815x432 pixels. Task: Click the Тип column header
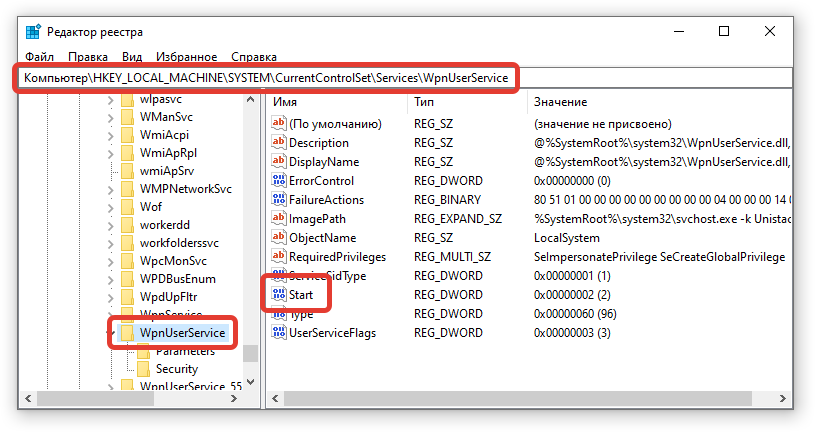click(x=424, y=102)
